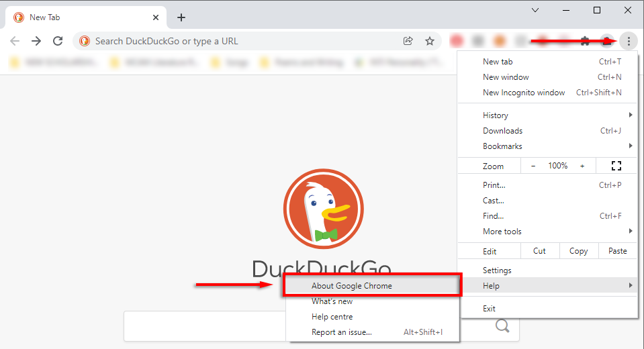Toggle fullscreen mode icon in Zoom row
Screen dimensions: 644x349
[x=616, y=166]
